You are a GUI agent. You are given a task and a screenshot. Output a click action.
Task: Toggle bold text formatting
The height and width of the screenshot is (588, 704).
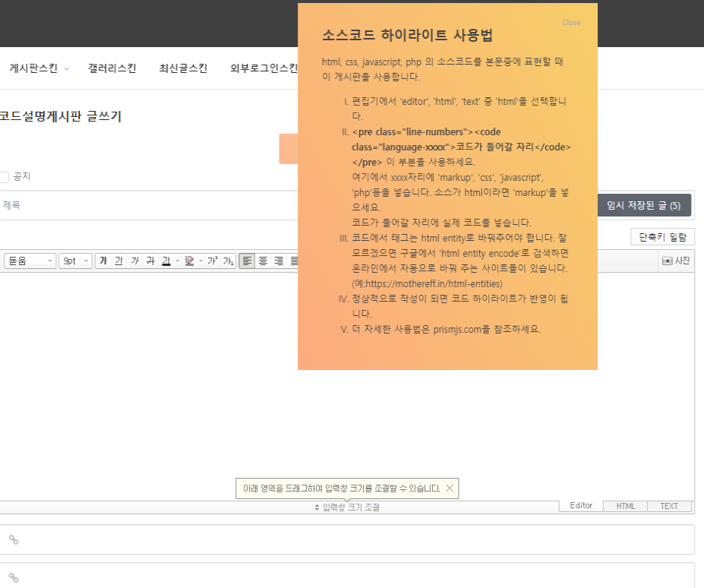point(103,261)
